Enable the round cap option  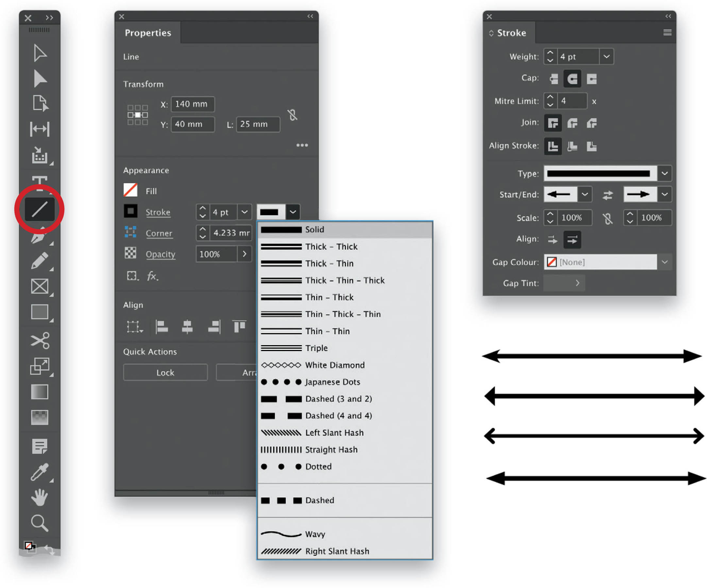(x=572, y=79)
